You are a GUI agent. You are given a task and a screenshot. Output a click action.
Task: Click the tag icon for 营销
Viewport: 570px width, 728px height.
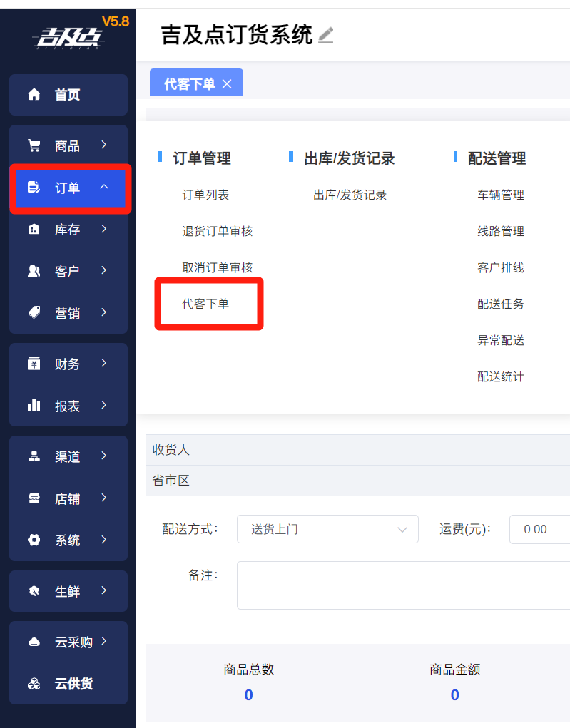pos(34,312)
